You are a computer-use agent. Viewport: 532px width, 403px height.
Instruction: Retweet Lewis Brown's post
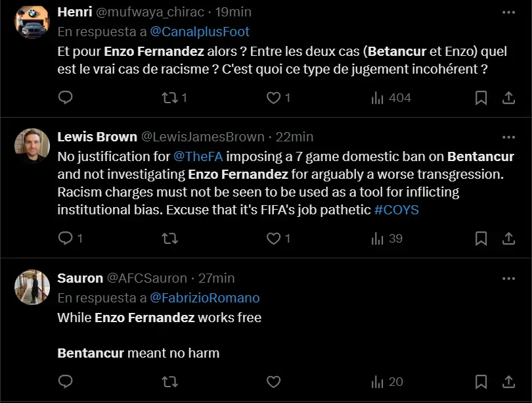click(x=169, y=239)
